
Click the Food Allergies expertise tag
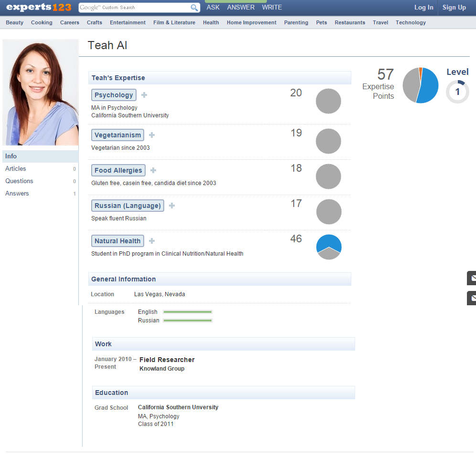(118, 170)
